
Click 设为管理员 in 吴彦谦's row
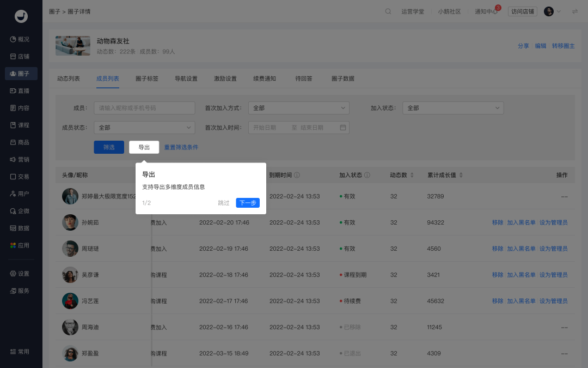[x=554, y=275]
